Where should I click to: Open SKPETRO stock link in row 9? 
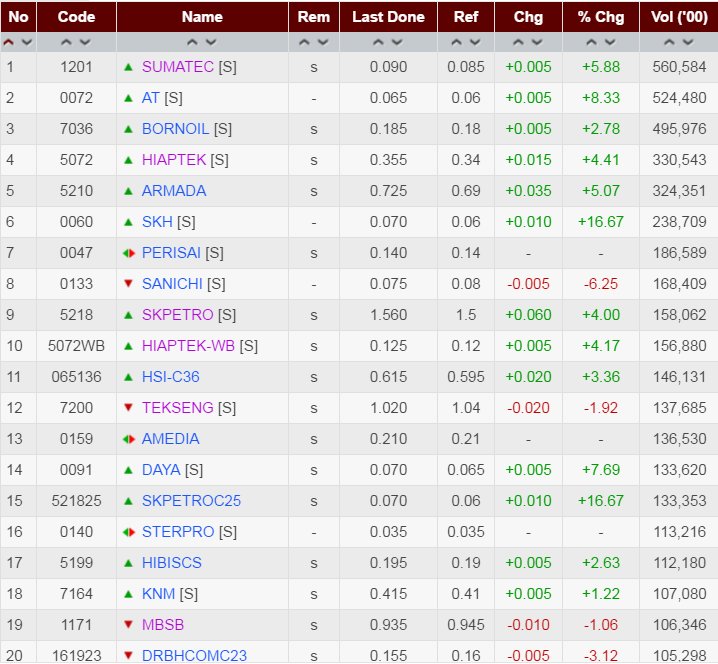click(x=178, y=315)
